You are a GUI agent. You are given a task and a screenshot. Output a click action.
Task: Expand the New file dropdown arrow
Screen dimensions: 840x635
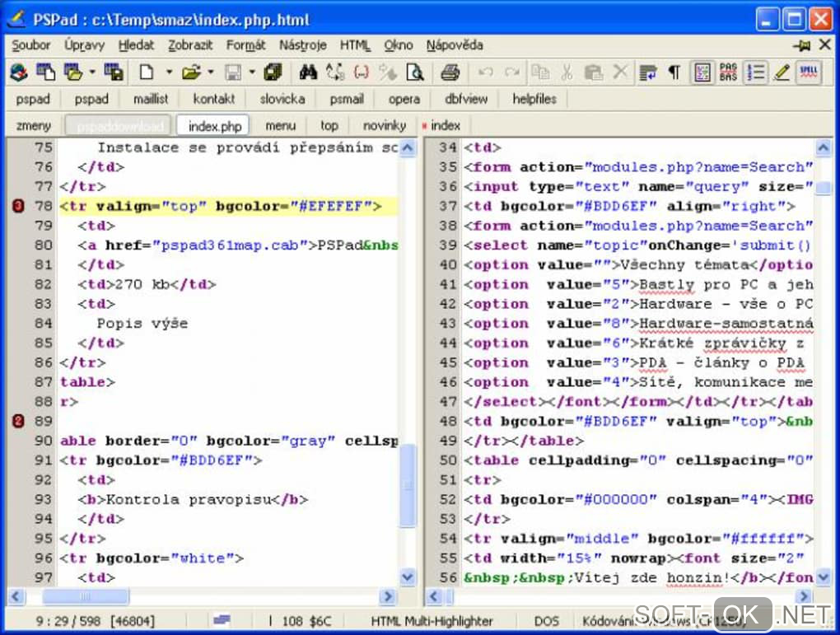[x=169, y=72]
